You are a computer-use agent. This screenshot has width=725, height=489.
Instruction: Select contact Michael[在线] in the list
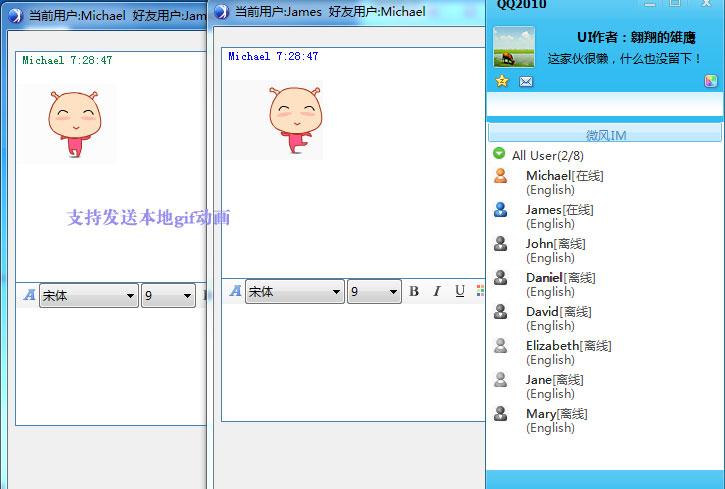tap(565, 176)
